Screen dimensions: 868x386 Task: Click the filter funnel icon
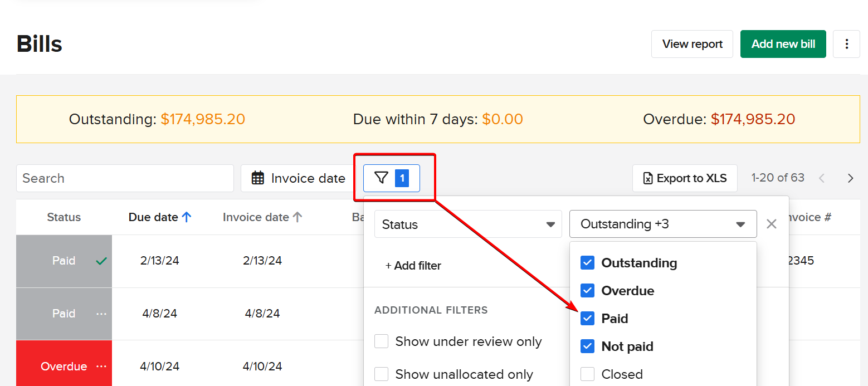tap(382, 178)
